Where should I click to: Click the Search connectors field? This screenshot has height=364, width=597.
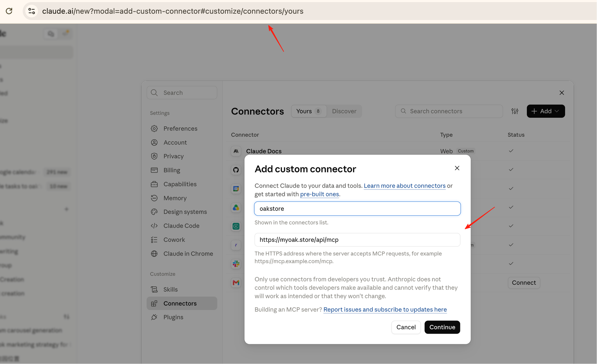click(449, 111)
